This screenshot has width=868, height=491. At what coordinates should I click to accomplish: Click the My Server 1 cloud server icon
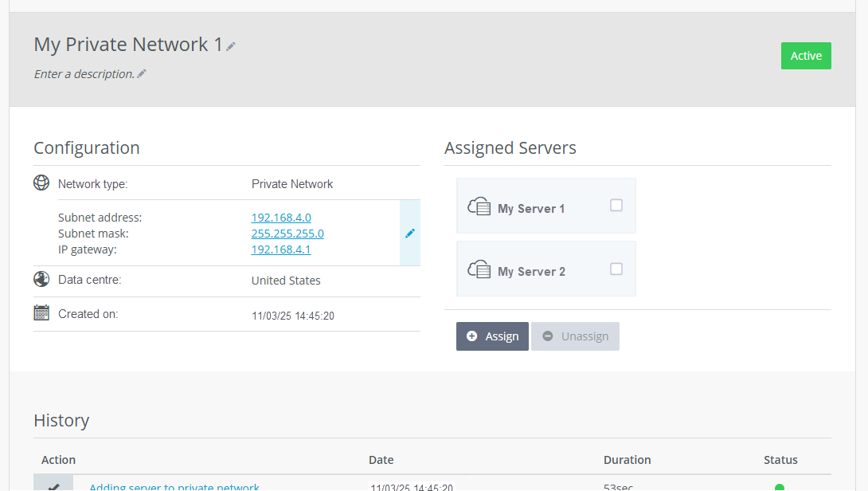[479, 206]
